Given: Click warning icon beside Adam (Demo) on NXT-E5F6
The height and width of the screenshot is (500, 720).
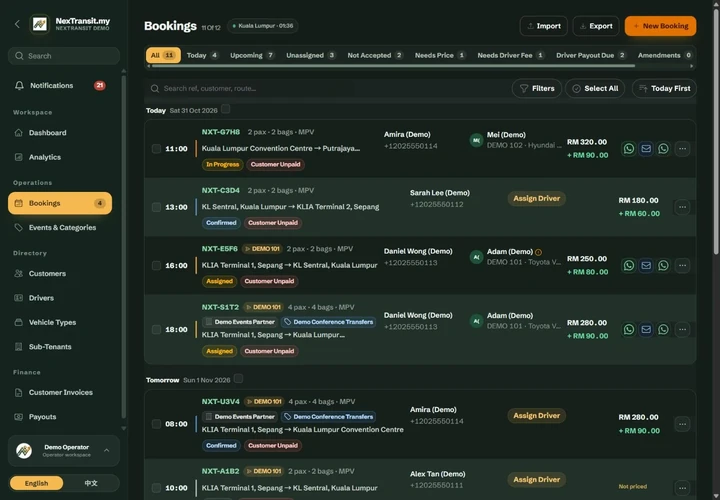Looking at the screenshot, I should (x=539, y=252).
